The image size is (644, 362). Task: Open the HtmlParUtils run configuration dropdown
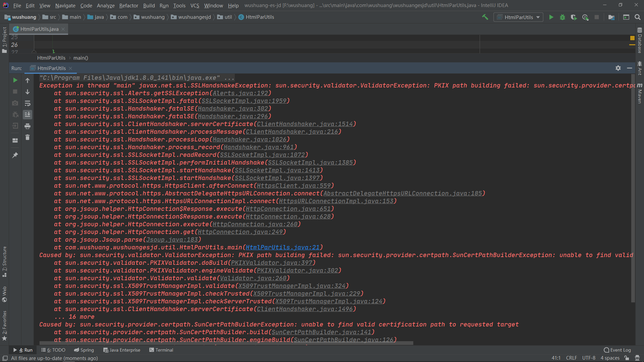coord(518,17)
